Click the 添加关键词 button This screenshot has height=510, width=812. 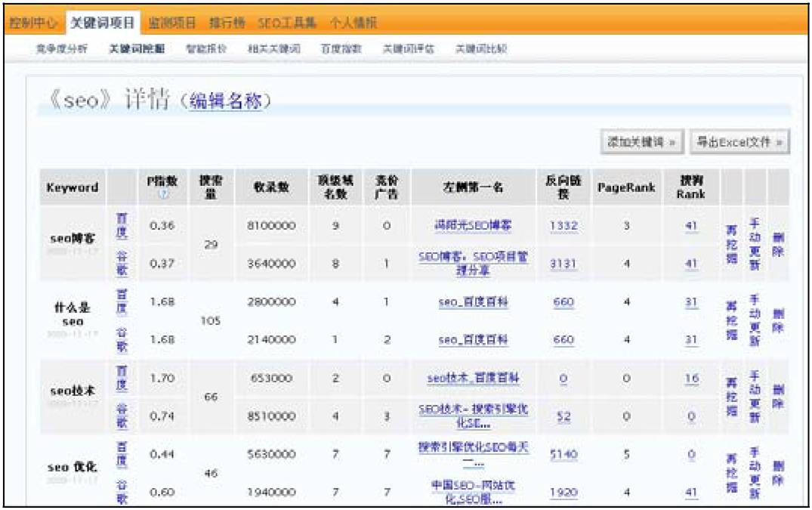pos(642,142)
